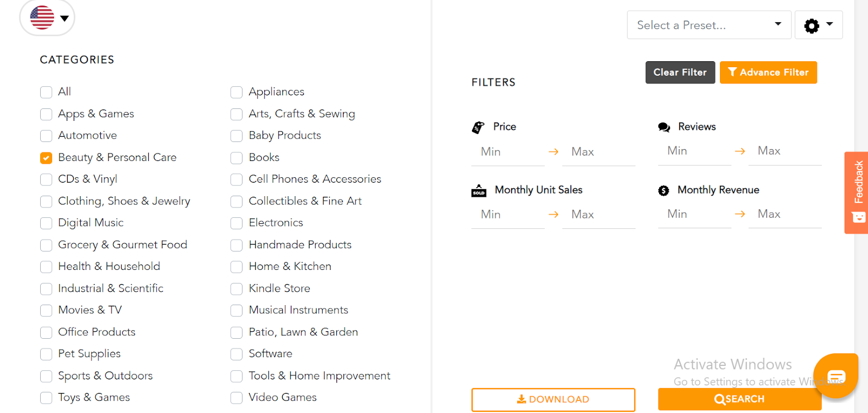Click the DOWNLOAD button
Image resolution: width=868 pixels, height=413 pixels.
pyautogui.click(x=553, y=399)
